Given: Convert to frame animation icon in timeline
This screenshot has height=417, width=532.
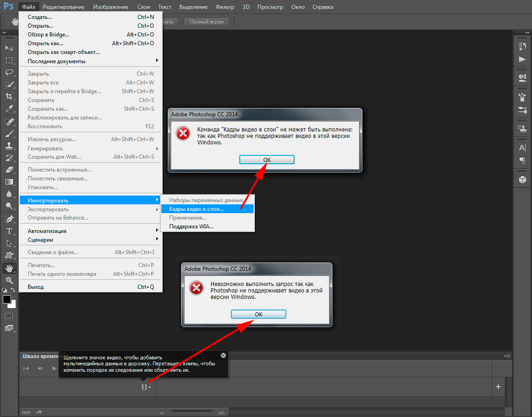Looking at the screenshot, I should tap(26, 412).
